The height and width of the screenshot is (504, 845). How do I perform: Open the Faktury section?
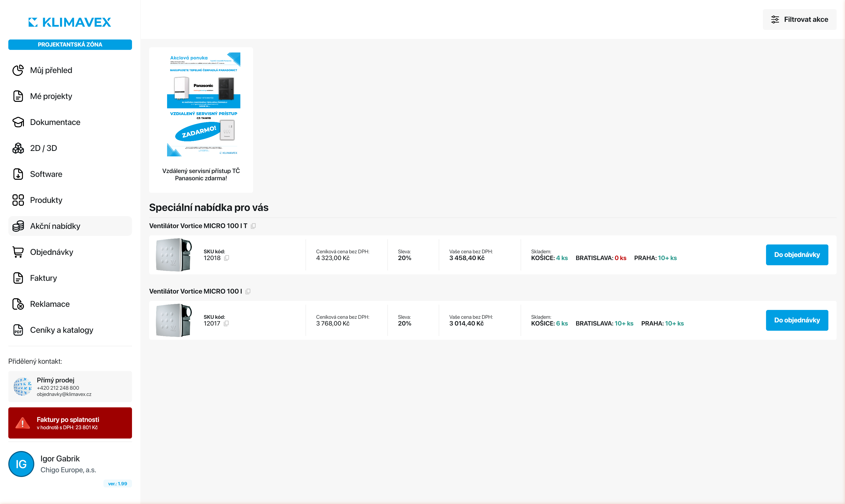click(70, 278)
